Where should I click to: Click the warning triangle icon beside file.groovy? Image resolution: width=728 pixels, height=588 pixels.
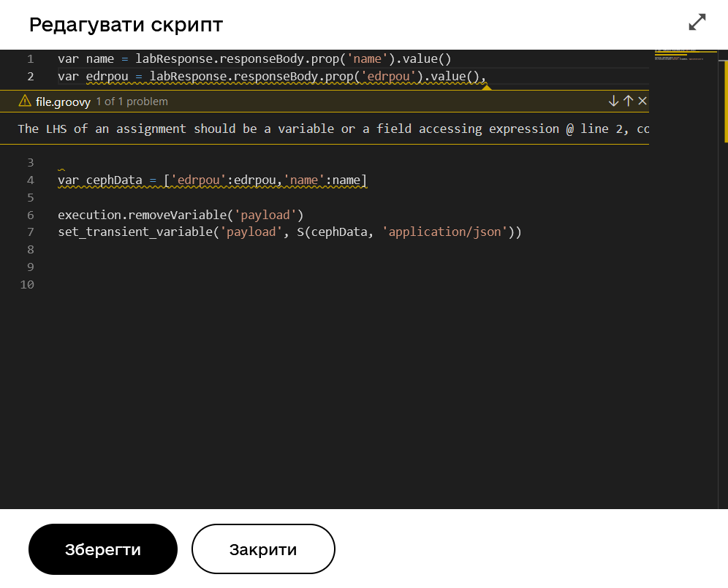(25, 101)
